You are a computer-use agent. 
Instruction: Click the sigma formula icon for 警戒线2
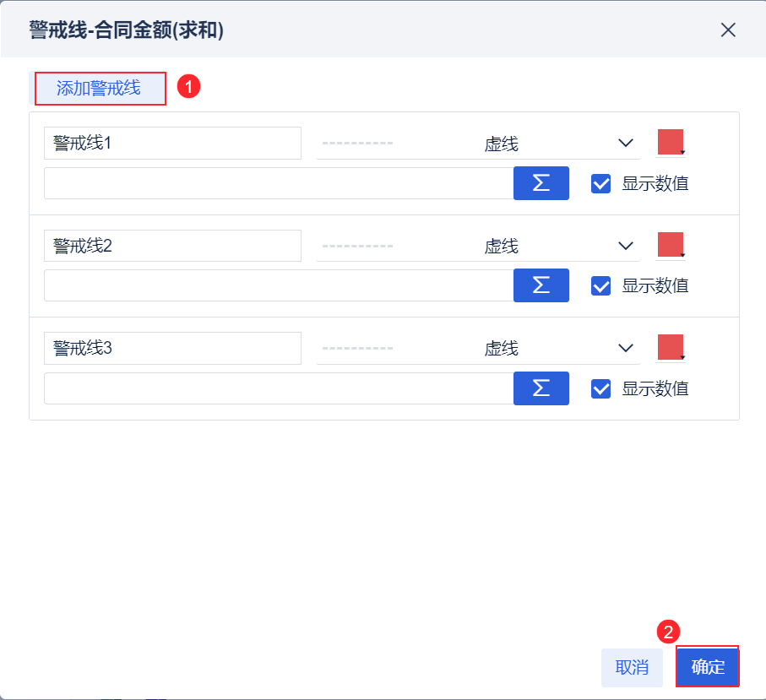click(x=541, y=285)
